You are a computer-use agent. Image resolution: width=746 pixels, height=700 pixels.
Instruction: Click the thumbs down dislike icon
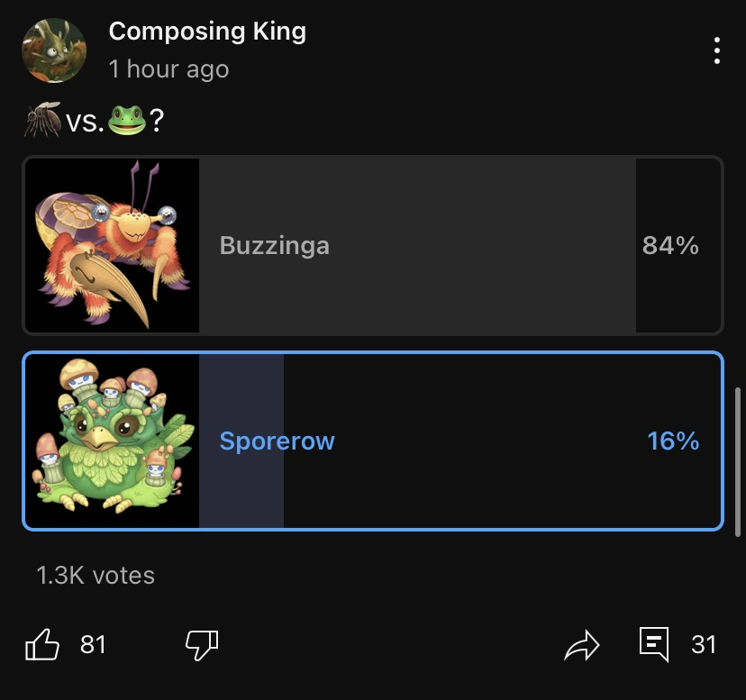tap(200, 644)
